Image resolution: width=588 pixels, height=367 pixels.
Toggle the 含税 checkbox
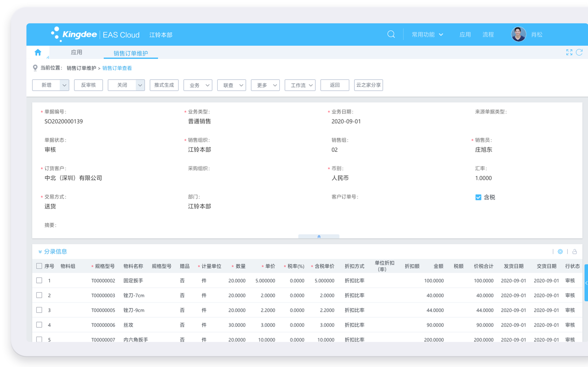(478, 197)
